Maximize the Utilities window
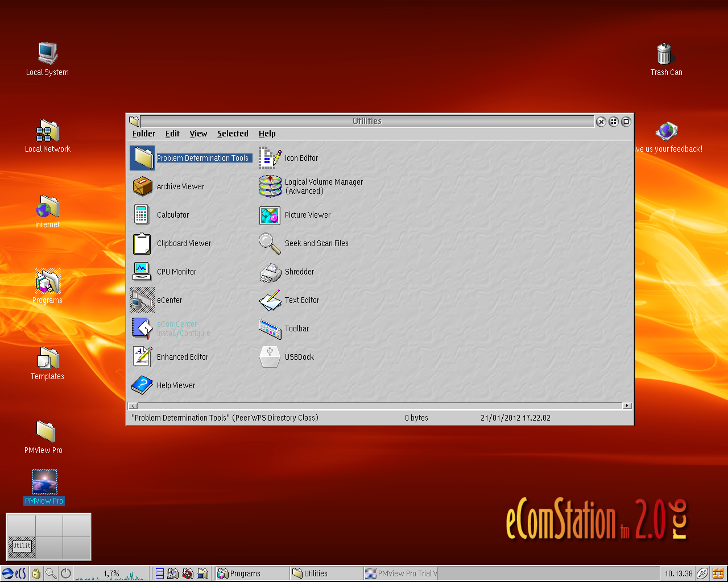The height and width of the screenshot is (582, 728). pos(626,122)
